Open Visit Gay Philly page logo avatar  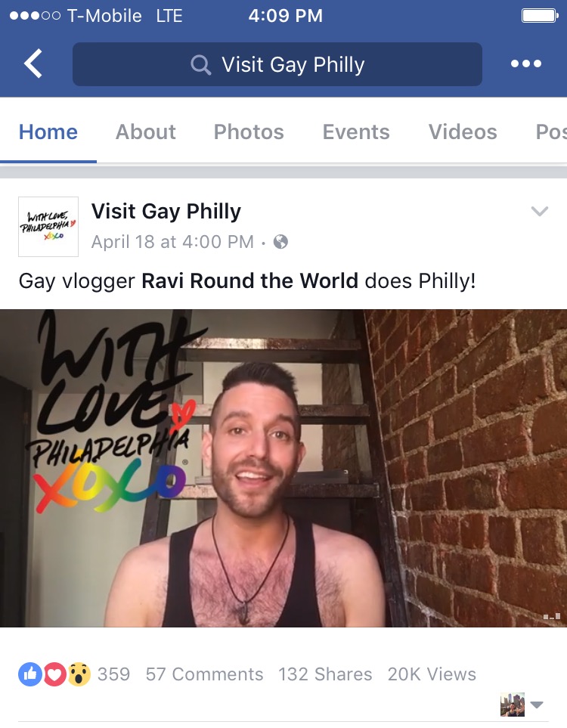click(48, 227)
